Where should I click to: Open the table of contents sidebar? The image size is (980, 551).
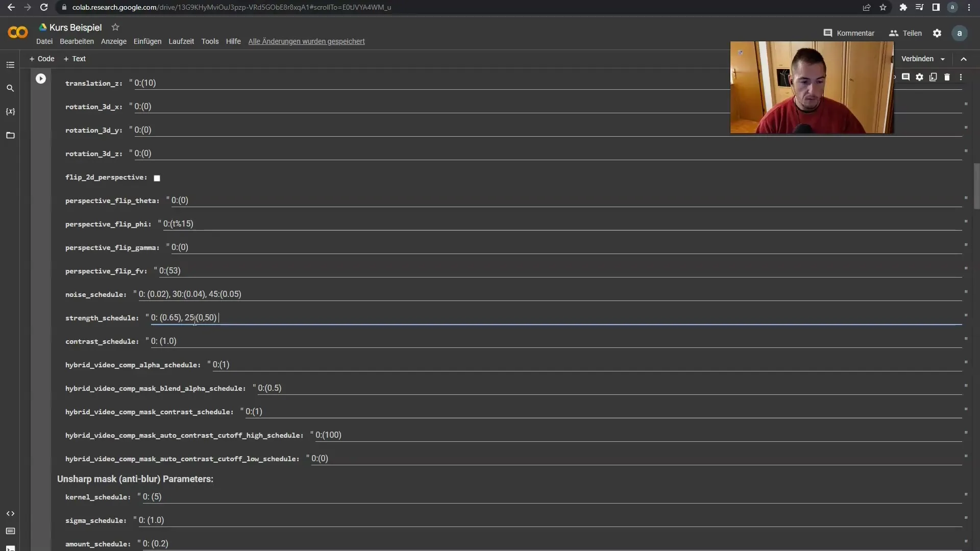click(10, 65)
